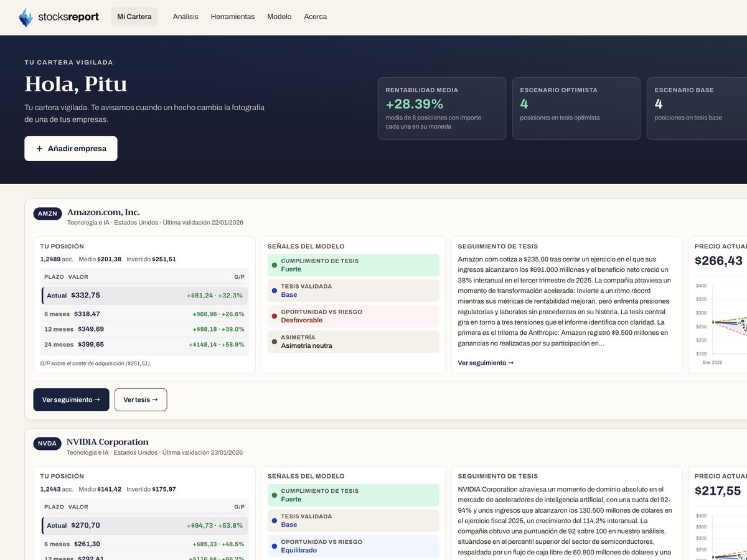This screenshot has height=560, width=747.
Task: Select NVIDIA's 6 meses $261,30 row
Action: (144, 544)
